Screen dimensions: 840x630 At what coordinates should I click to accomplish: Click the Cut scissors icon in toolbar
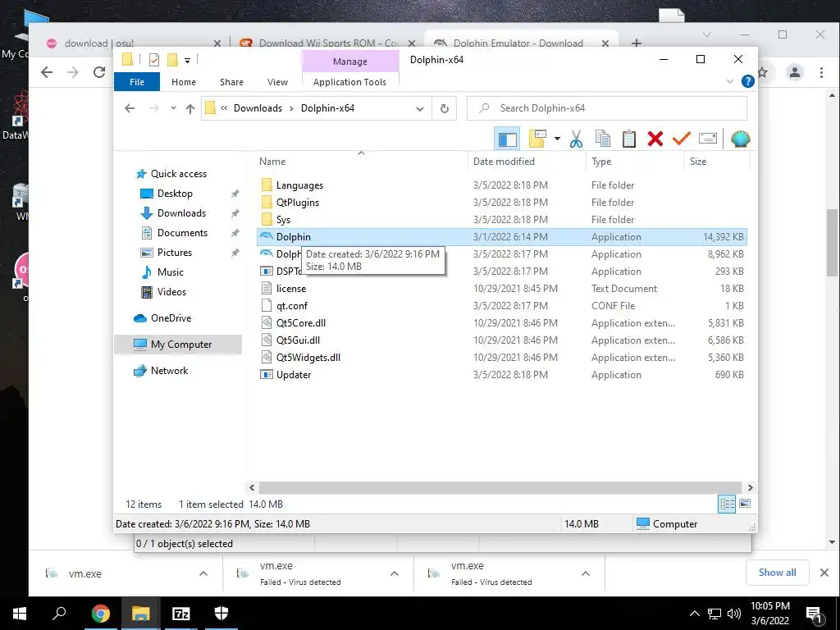(x=576, y=139)
